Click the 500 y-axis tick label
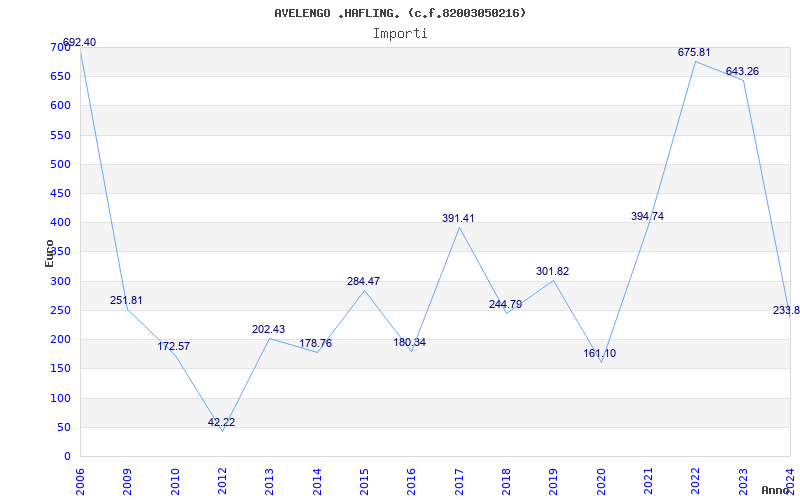 coord(60,164)
